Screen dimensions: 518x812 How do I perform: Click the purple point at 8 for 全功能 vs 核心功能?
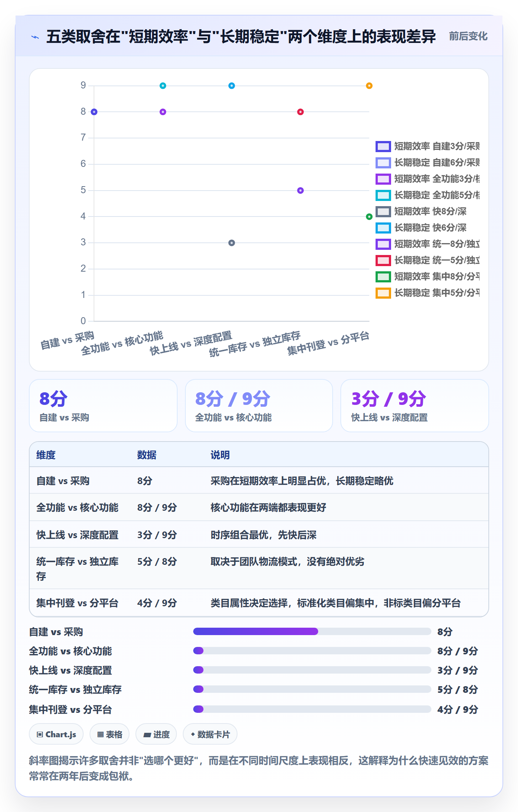(x=163, y=112)
